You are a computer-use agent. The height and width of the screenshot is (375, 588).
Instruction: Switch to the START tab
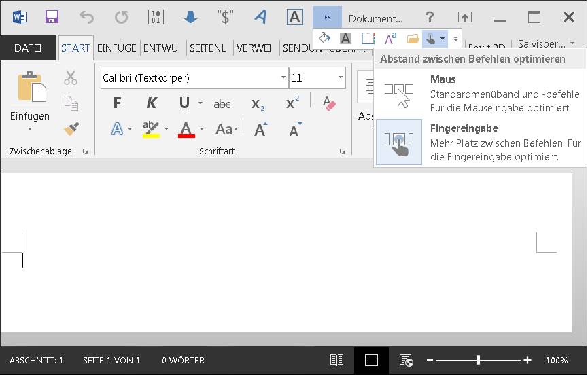coord(75,48)
